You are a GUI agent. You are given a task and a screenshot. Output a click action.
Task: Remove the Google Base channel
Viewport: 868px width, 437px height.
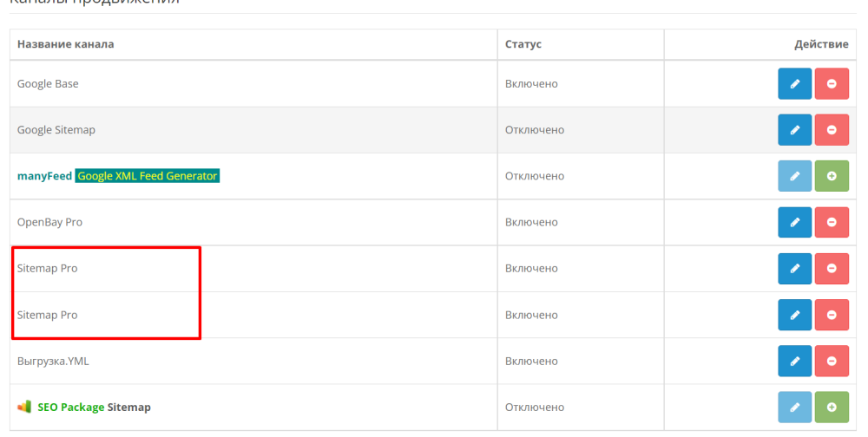pos(832,83)
